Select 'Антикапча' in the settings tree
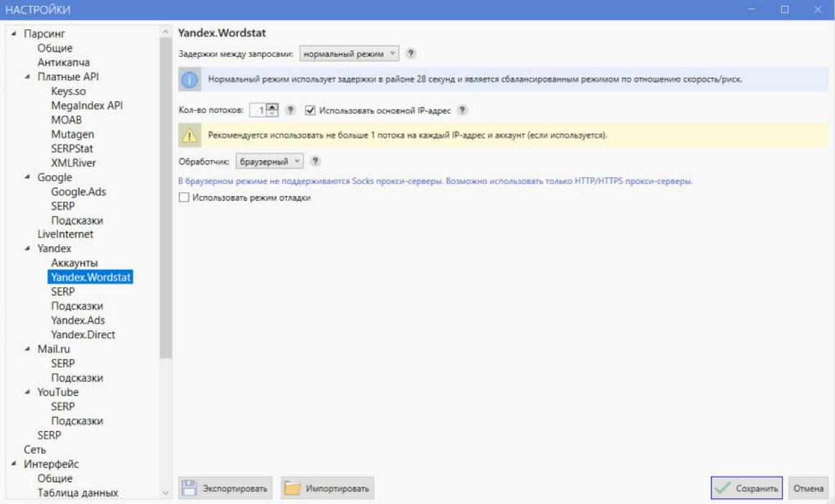 click(63, 62)
